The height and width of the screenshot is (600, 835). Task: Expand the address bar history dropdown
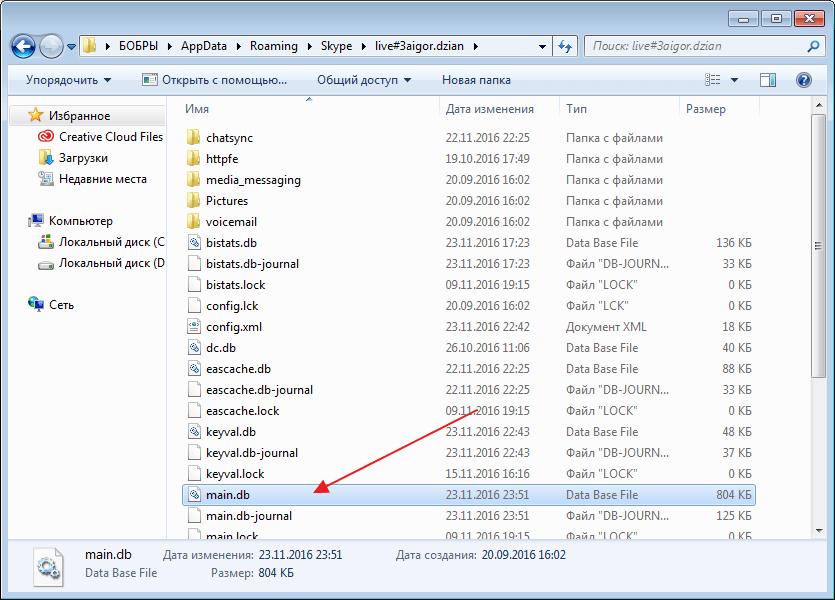542,46
